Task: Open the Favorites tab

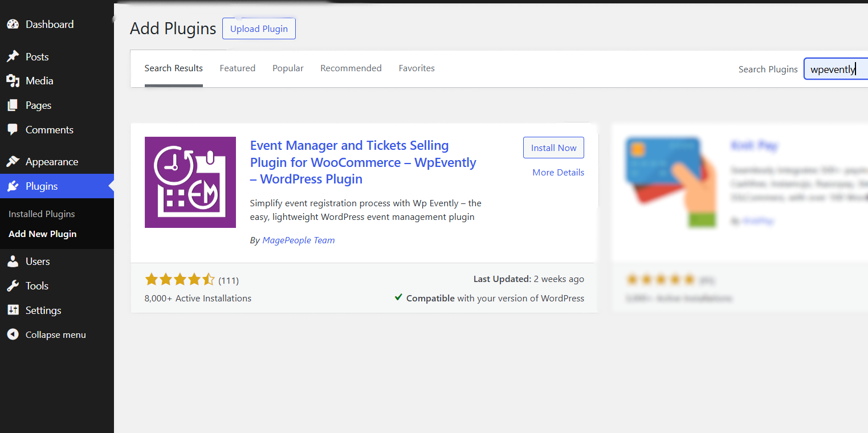Action: 417,68
